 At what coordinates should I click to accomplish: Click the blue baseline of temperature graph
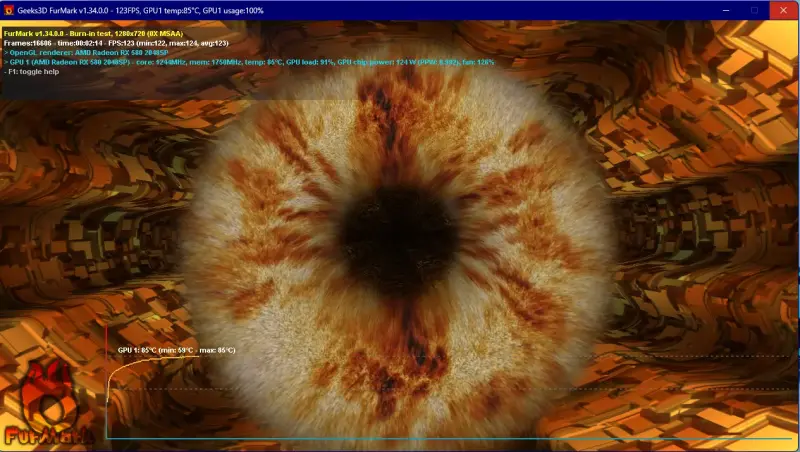coord(450,438)
